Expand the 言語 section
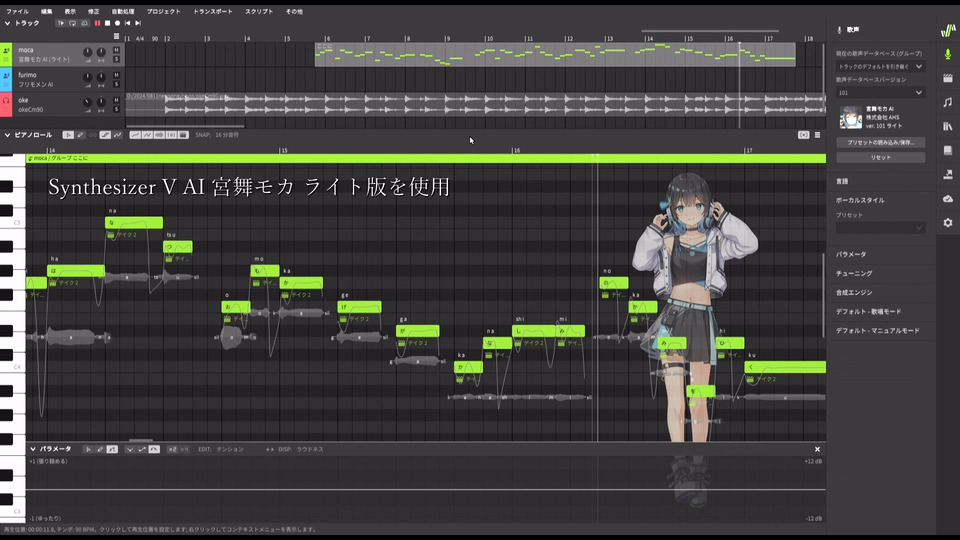 tap(842, 181)
